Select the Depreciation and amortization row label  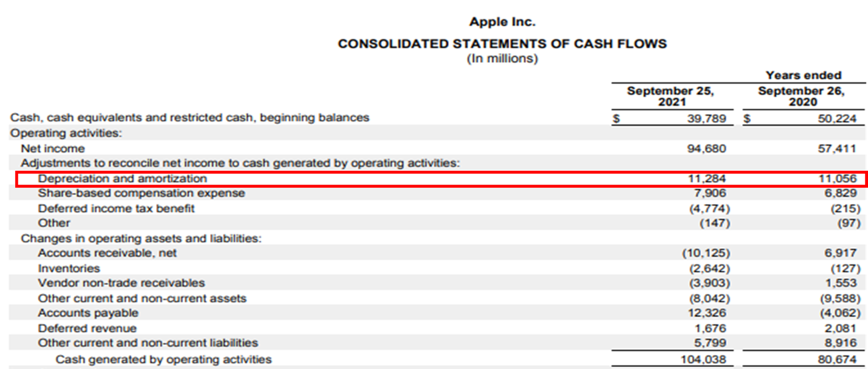pos(122,178)
